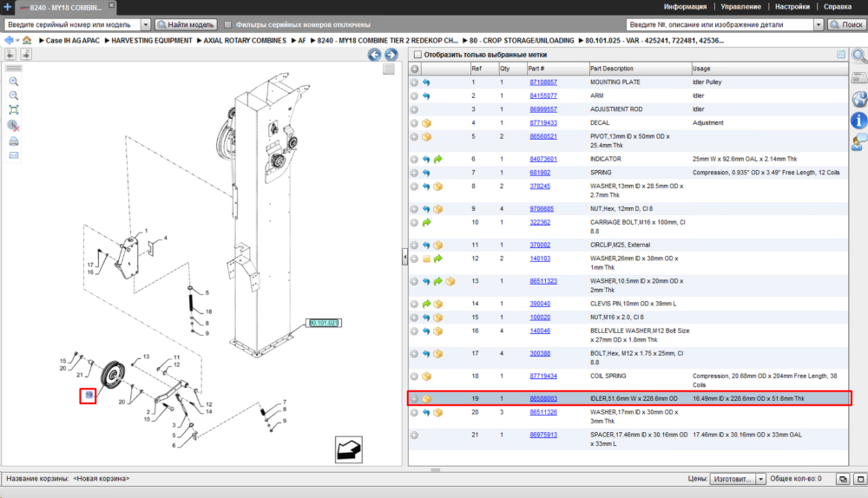Image resolution: width=868 pixels, height=498 pixels.
Task: Focus the part number search input
Action: [720, 24]
